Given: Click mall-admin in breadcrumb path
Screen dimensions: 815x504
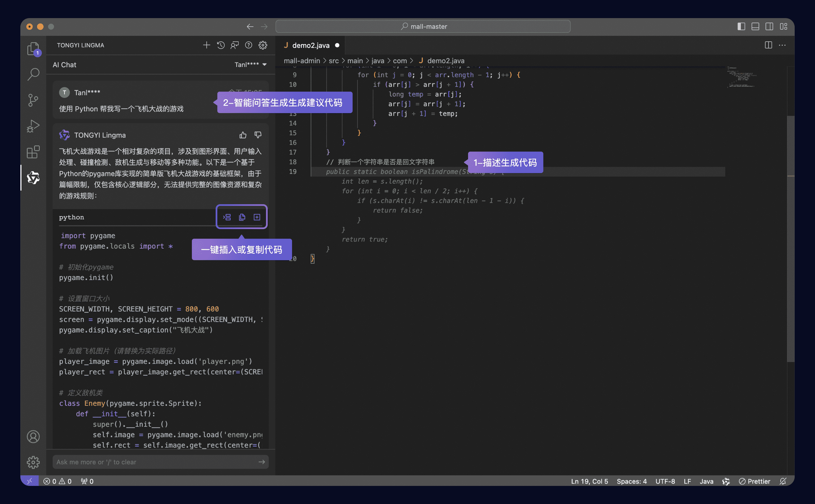Looking at the screenshot, I should tap(301, 61).
